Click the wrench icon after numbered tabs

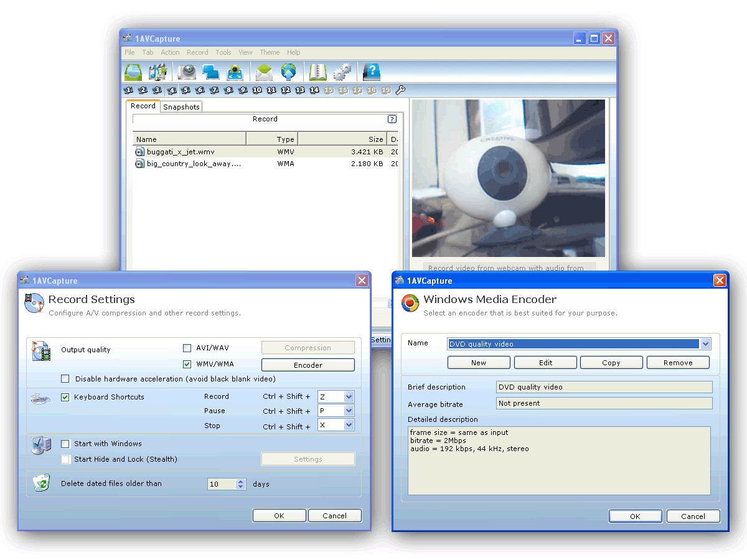pos(400,90)
